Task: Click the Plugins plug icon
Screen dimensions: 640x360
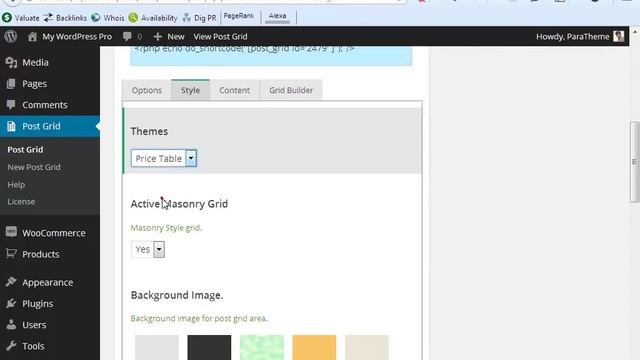Action: tap(11, 303)
